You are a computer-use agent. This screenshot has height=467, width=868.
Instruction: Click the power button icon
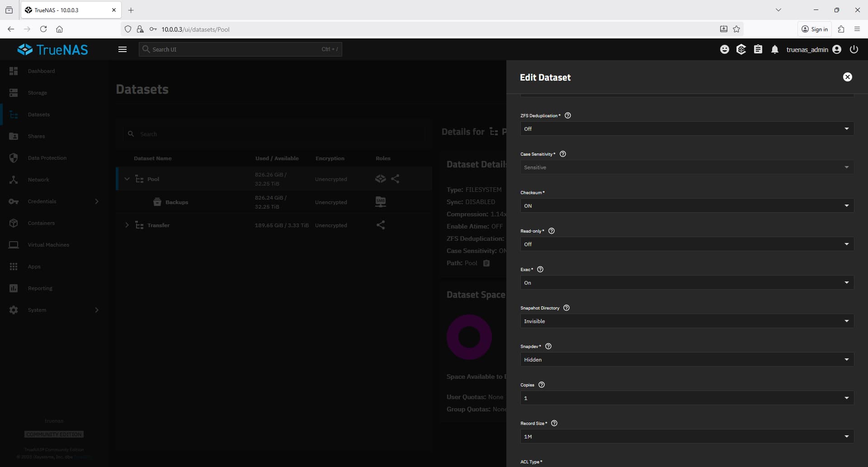pyautogui.click(x=854, y=50)
